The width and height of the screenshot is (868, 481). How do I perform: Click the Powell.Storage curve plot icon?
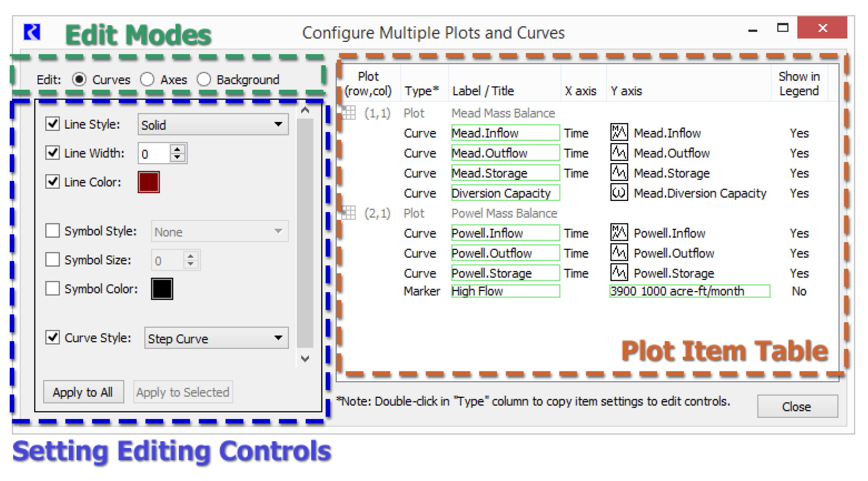pyautogui.click(x=618, y=273)
